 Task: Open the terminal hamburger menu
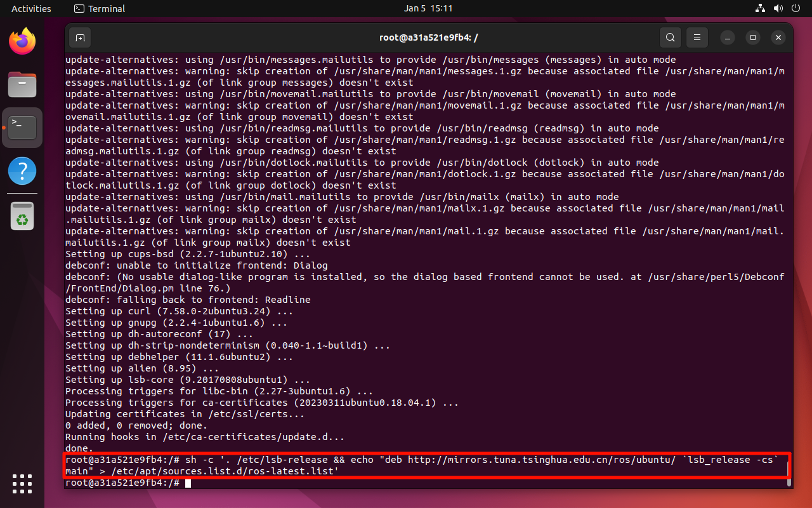click(x=697, y=37)
